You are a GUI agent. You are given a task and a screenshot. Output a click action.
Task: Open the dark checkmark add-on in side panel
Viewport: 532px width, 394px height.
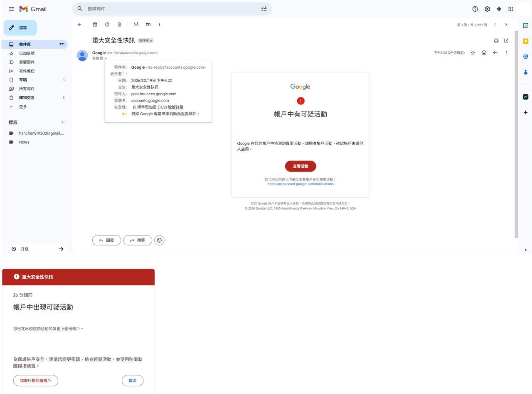click(x=525, y=97)
